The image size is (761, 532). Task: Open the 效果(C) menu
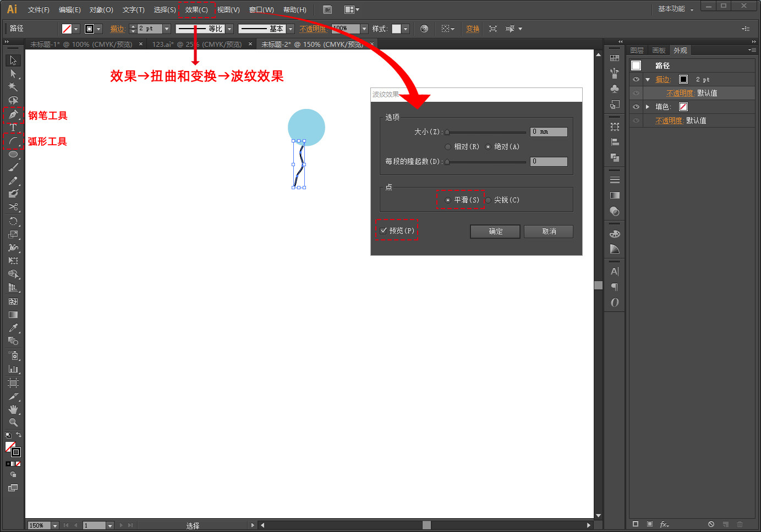click(x=196, y=9)
